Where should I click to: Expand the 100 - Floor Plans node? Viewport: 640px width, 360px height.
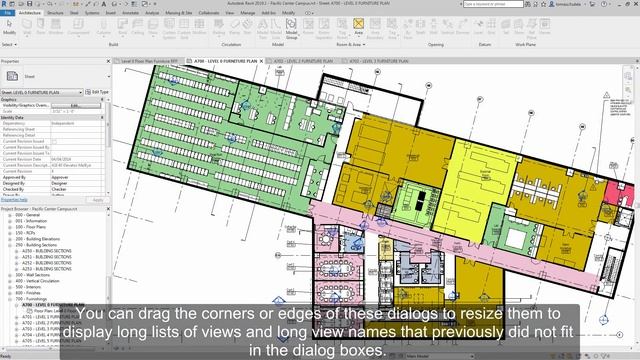tap(10, 227)
